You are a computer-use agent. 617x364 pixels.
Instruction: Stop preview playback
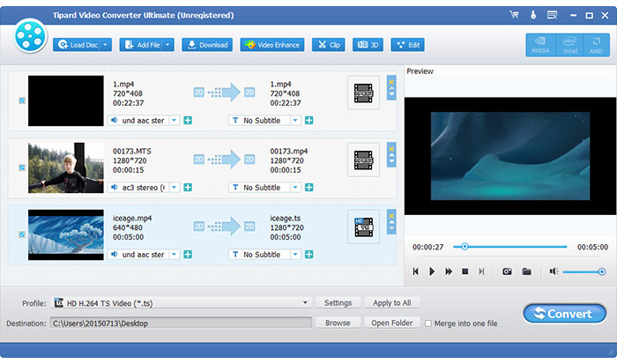(x=465, y=271)
